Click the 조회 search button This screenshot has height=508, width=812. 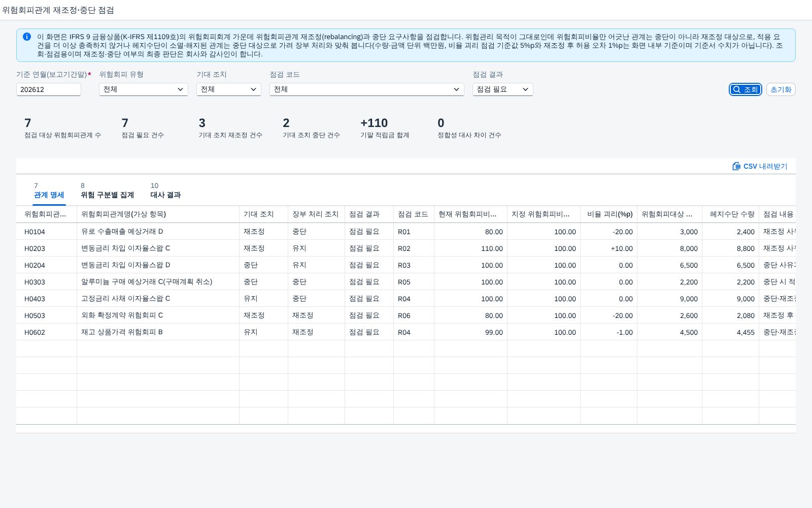coord(746,89)
